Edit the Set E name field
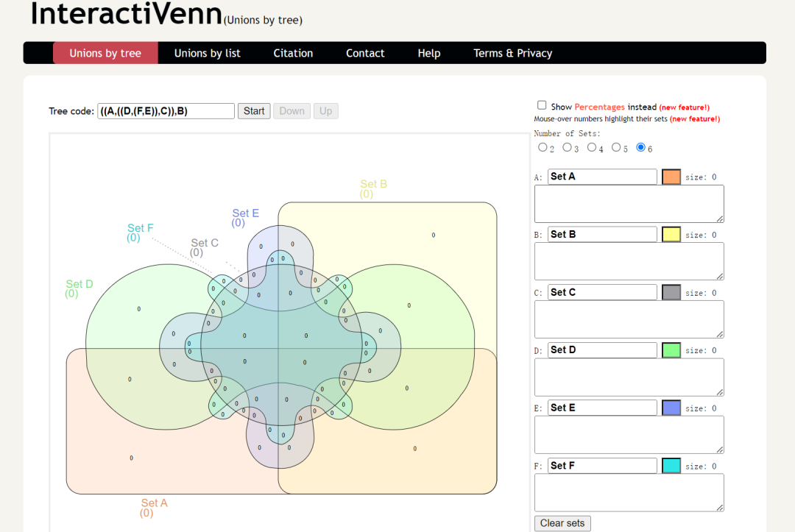The width and height of the screenshot is (795, 532). pos(602,408)
